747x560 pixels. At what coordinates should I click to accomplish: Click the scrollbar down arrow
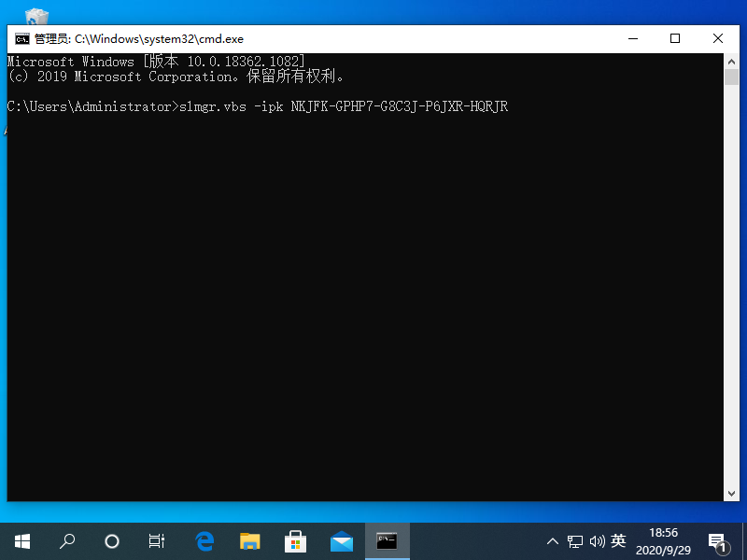[732, 492]
